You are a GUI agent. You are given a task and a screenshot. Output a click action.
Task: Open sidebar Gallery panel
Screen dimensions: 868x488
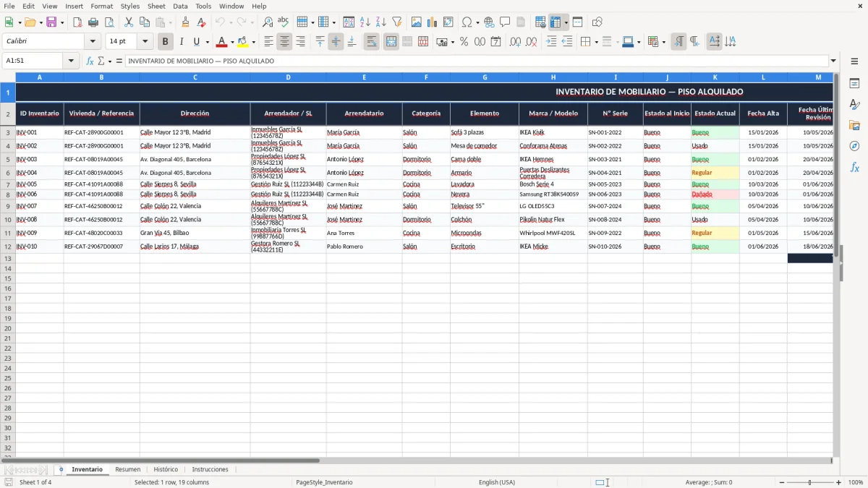click(854, 126)
